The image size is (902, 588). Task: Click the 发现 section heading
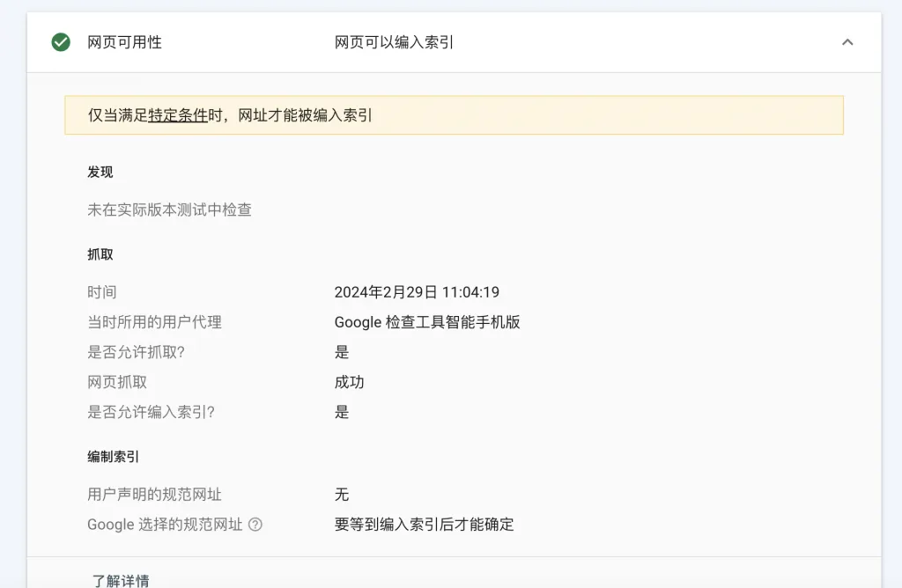(100, 173)
